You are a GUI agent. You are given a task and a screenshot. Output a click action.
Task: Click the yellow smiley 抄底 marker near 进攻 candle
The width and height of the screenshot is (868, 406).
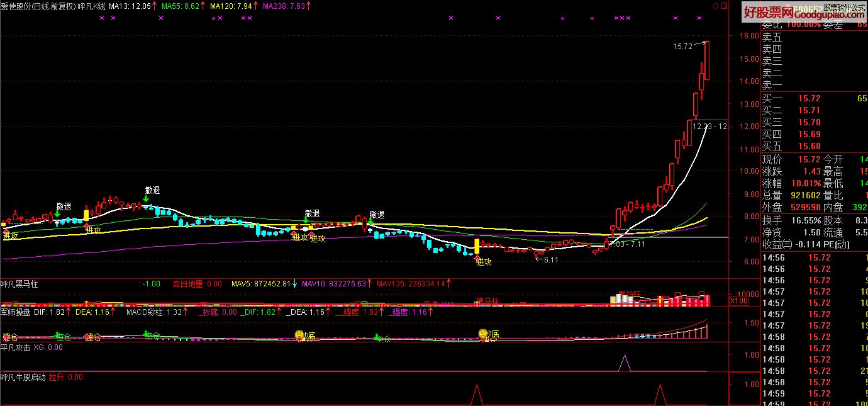(x=482, y=334)
